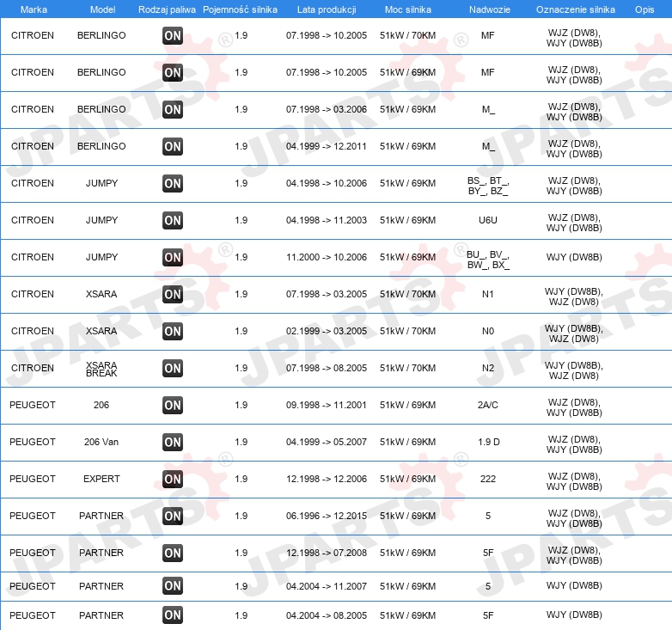Click PEUGEOT brand cell in 206 Van row
This screenshot has height=630, width=672.
tap(33, 442)
